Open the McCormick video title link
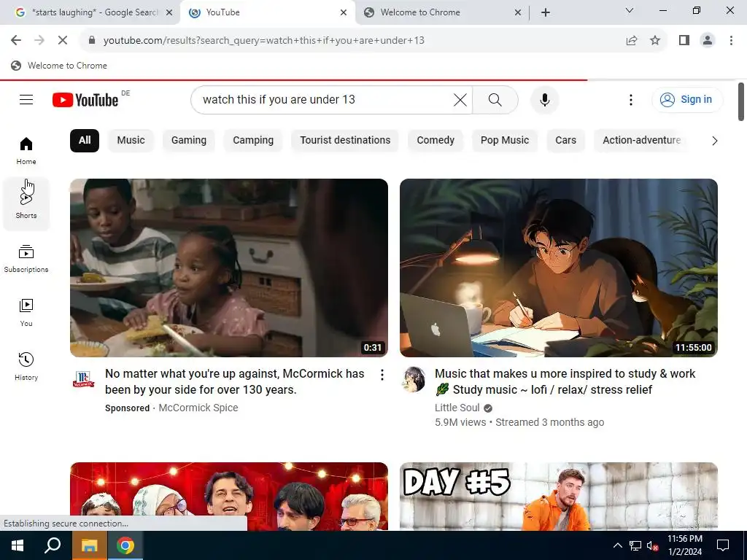This screenshot has width=747, height=560. (x=234, y=381)
